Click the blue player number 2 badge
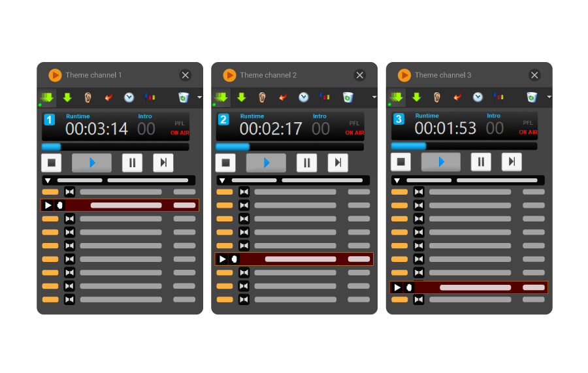This screenshot has width=588, height=373. 223,120
